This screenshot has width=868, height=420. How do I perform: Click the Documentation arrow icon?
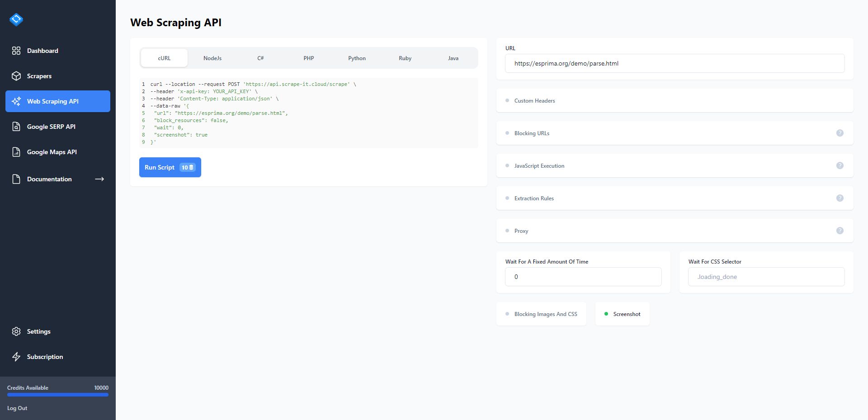99,179
